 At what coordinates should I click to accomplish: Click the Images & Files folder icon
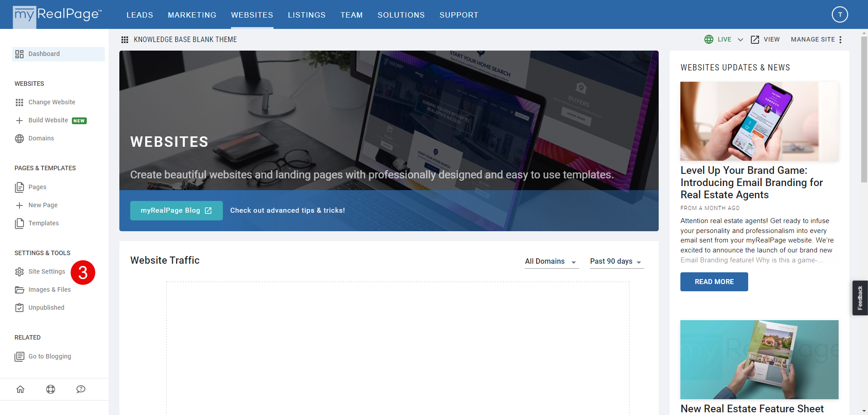(19, 290)
